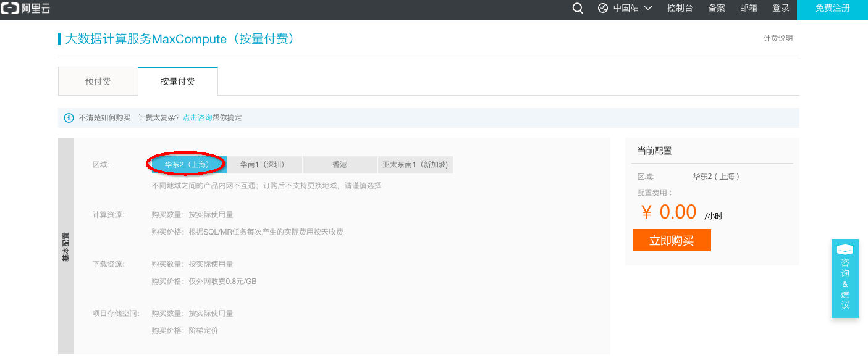
Task: Select region 华南1（深圳）
Action: click(x=264, y=165)
